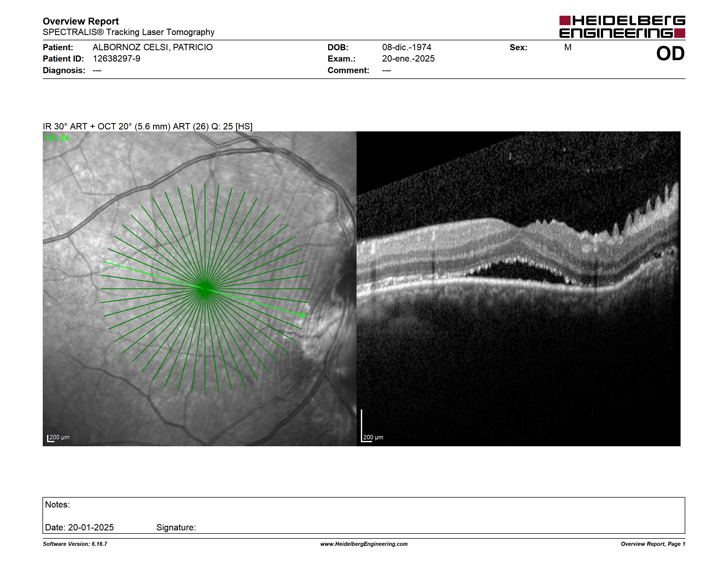Click the 'Diagnosis:' label
This screenshot has width=728, height=563.
click(x=64, y=70)
